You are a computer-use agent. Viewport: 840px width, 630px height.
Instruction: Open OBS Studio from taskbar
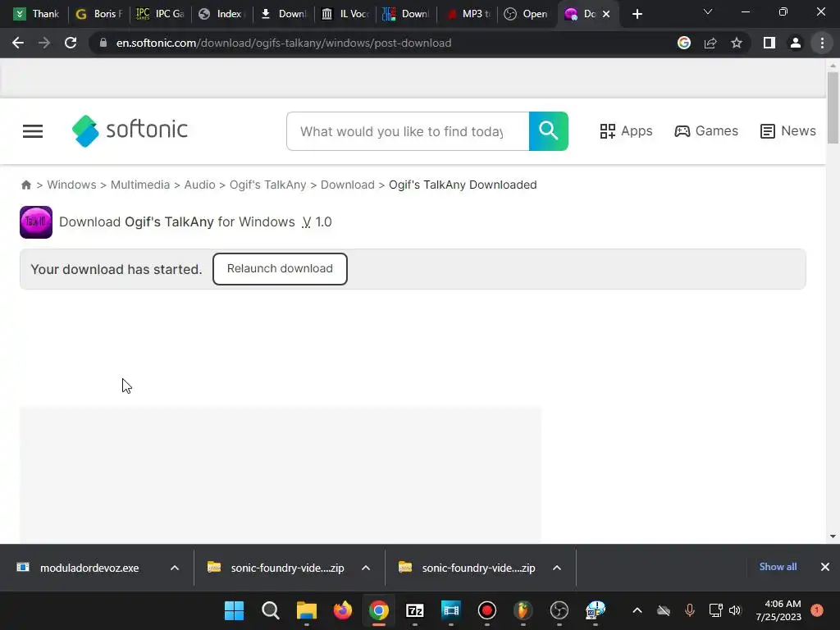tap(559, 610)
